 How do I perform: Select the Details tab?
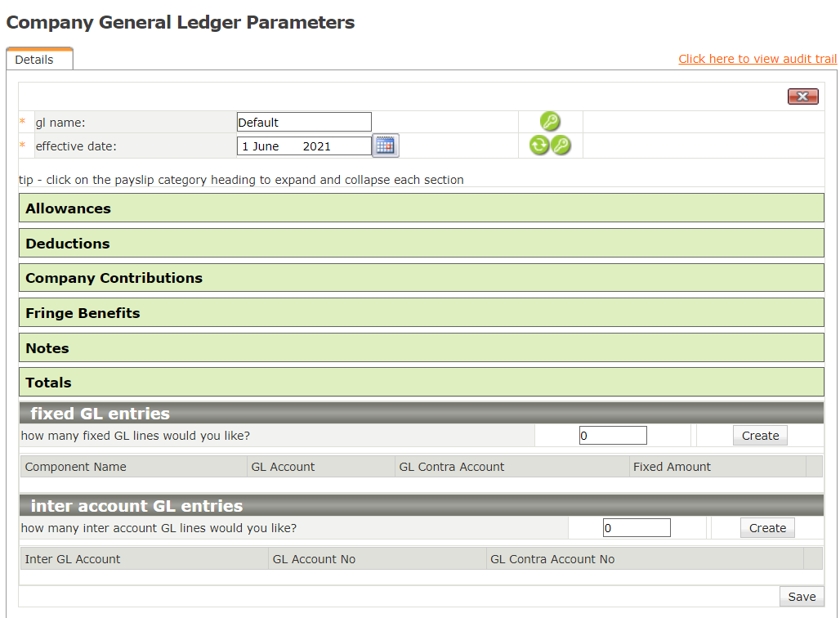[34, 60]
